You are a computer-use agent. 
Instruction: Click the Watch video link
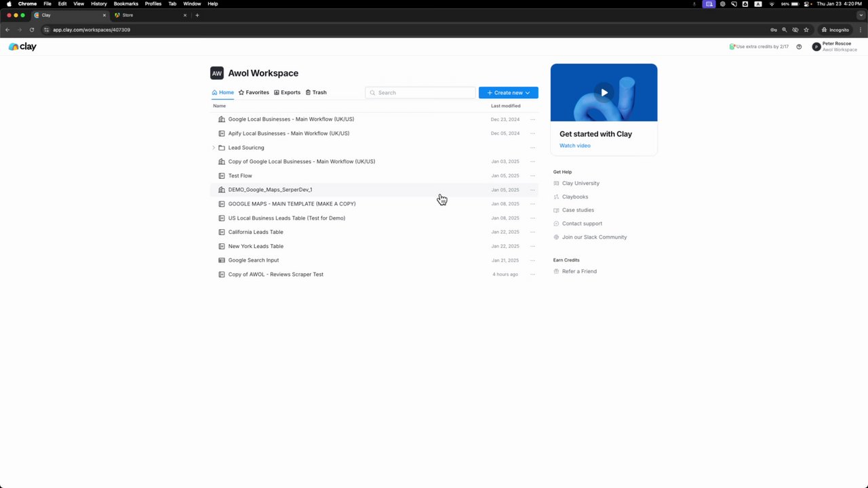(575, 146)
